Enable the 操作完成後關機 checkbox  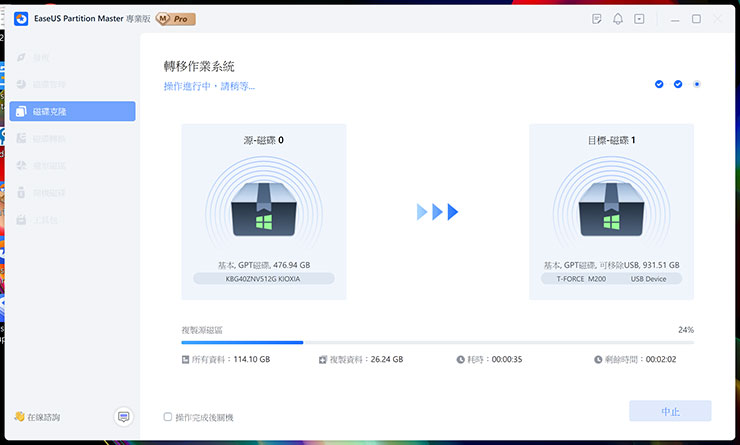coord(168,417)
